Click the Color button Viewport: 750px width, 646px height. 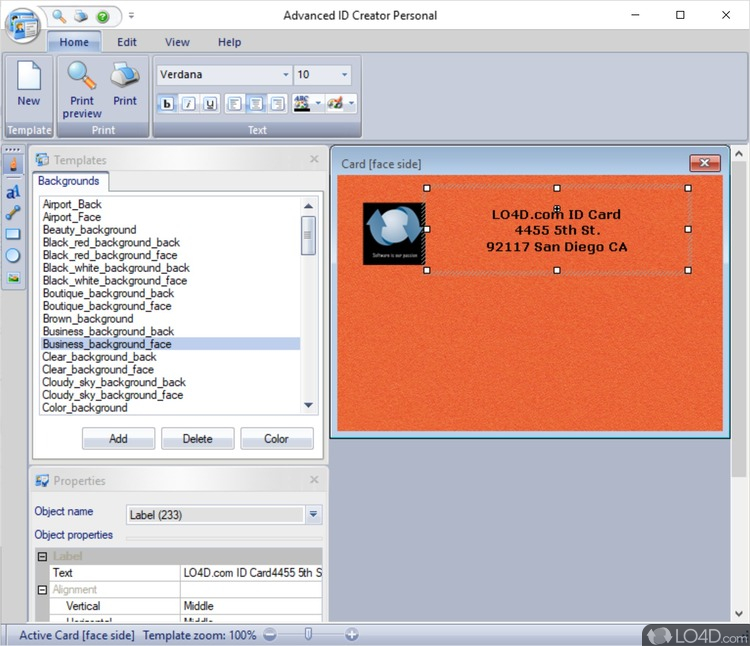point(276,438)
